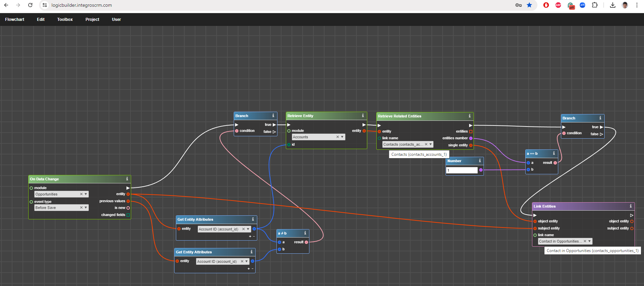Click result port of a ≠ b node
The width and height of the screenshot is (644, 286).
tap(306, 242)
